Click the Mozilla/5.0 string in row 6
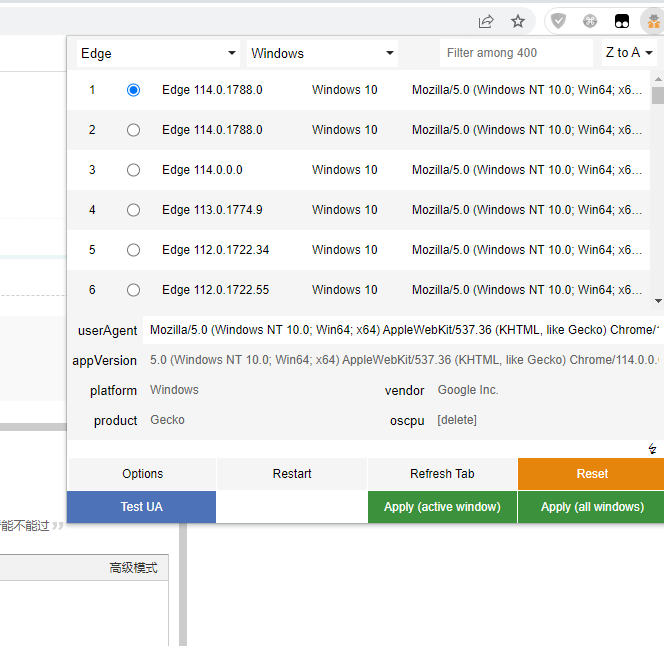The image size is (664, 646). pyautogui.click(x=527, y=290)
